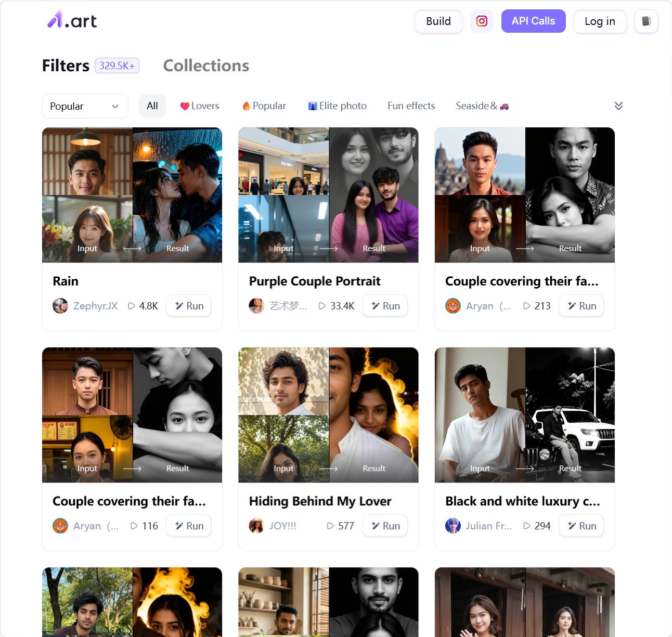The height and width of the screenshot is (637, 672).
Task: Run the Black and white luxury filter
Action: coord(581,526)
